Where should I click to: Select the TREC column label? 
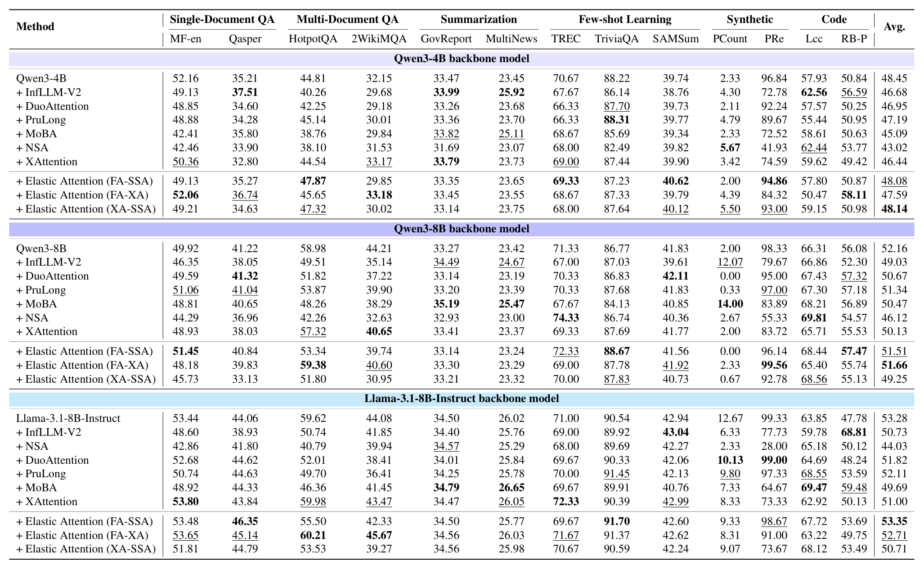pos(566,39)
